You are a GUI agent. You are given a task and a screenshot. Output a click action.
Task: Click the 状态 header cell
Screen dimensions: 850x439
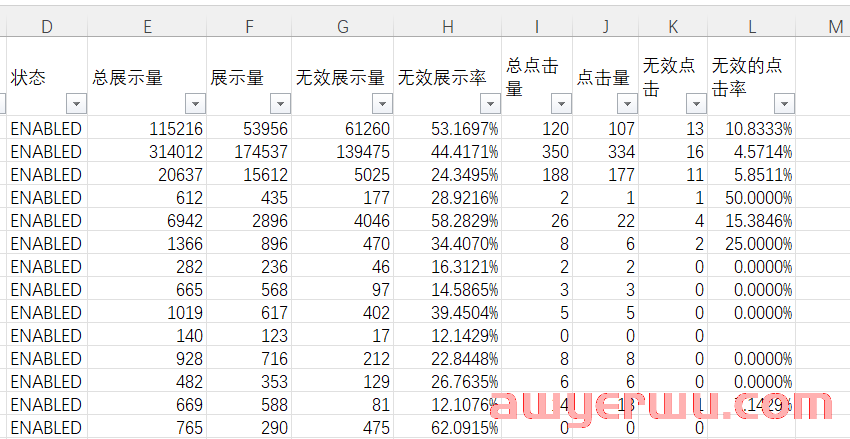(x=47, y=76)
